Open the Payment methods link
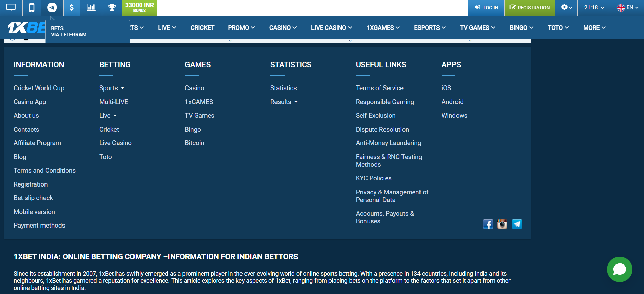The height and width of the screenshot is (294, 644). click(39, 225)
